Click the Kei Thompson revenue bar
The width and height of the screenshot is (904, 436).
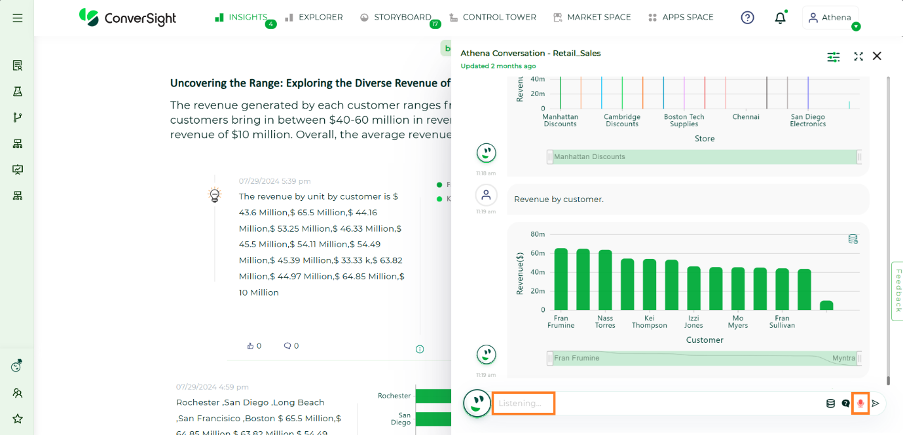tap(649, 285)
